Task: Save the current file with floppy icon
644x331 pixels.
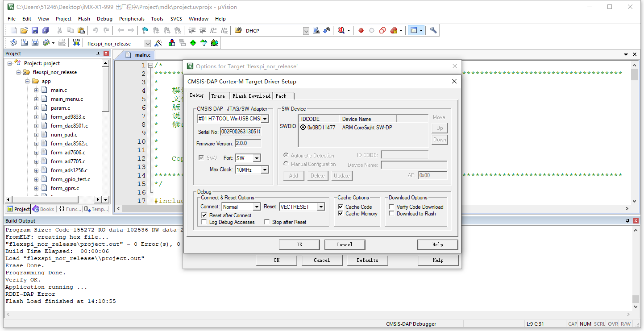Action: 35,30
